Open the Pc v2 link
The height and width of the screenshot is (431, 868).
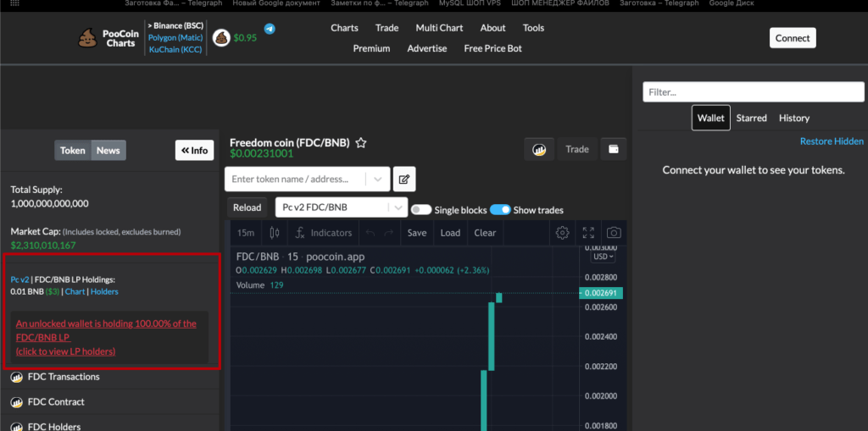pyautogui.click(x=19, y=280)
